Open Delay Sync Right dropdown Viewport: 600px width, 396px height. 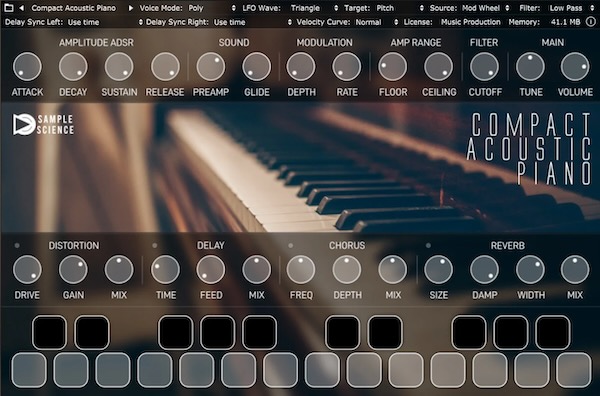pos(252,22)
